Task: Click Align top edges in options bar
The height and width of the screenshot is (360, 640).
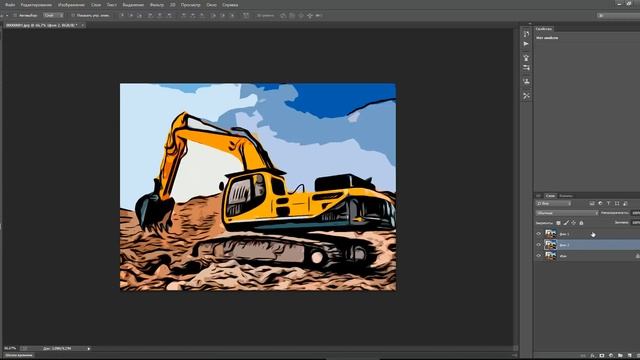Action: [122, 15]
